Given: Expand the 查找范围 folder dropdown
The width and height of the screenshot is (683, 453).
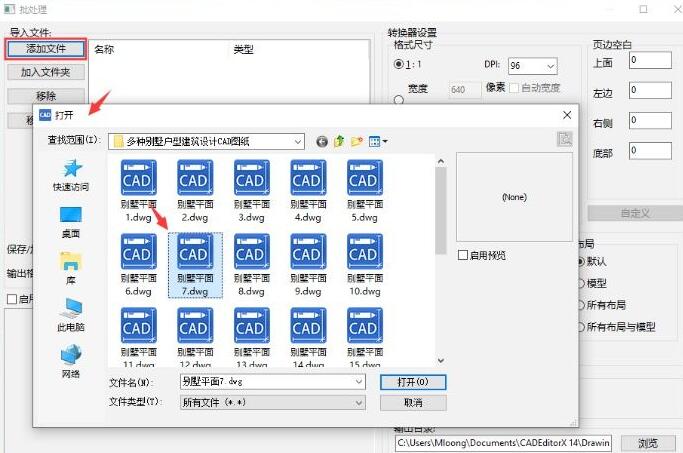Looking at the screenshot, I should pyautogui.click(x=298, y=142).
